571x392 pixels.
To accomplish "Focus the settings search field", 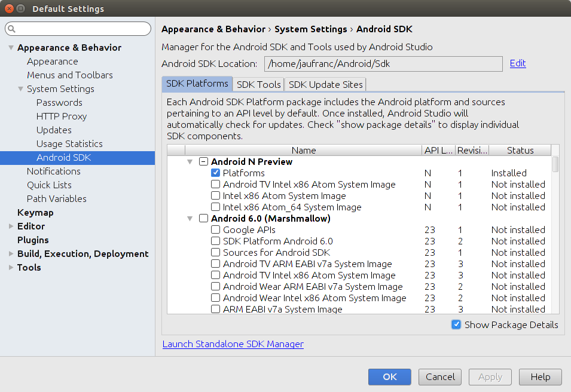I will 81,29.
